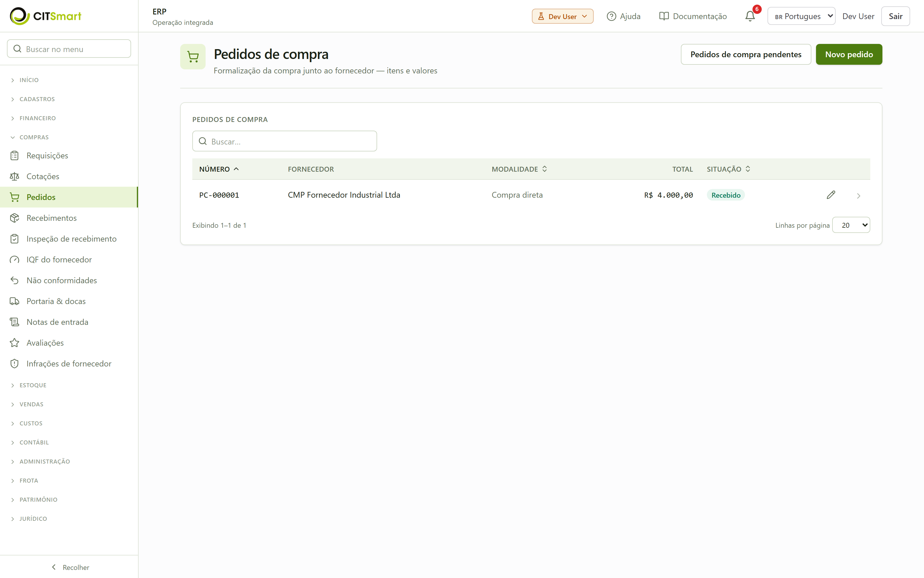Click the Recebido status badge
This screenshot has width=924, height=578.
pyautogui.click(x=726, y=195)
